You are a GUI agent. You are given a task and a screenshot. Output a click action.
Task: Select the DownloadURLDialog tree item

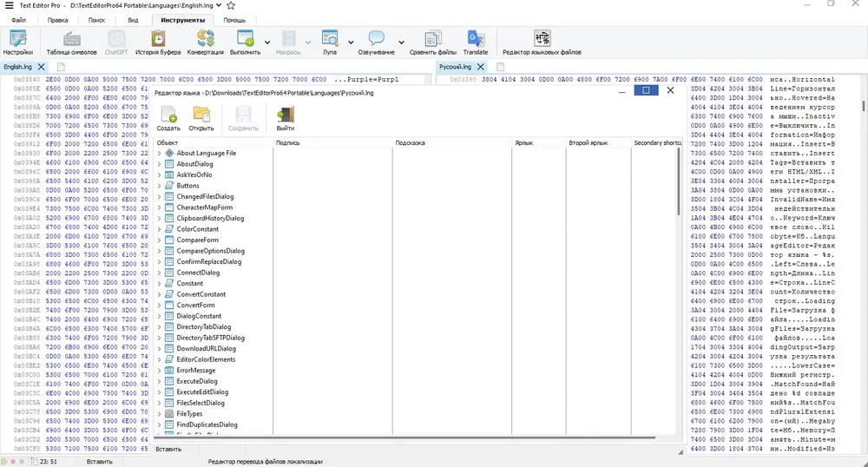(x=206, y=349)
